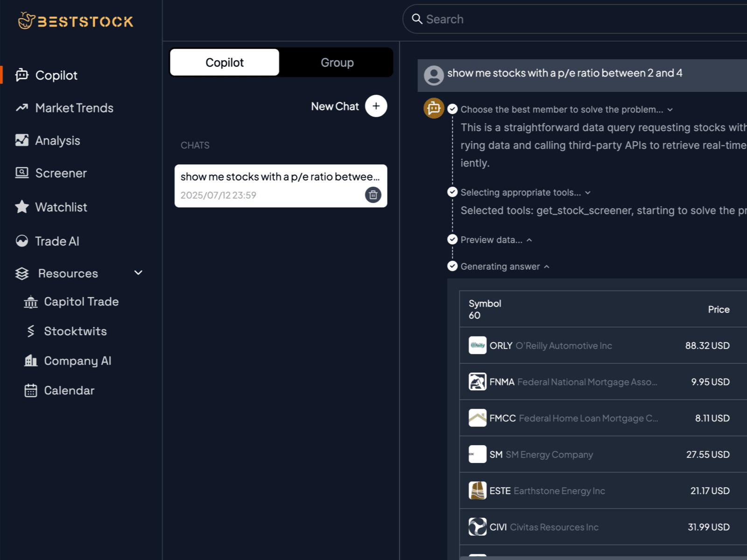Delete the saved chat with trash icon
Viewport: 747px width, 560px height.
373,195
